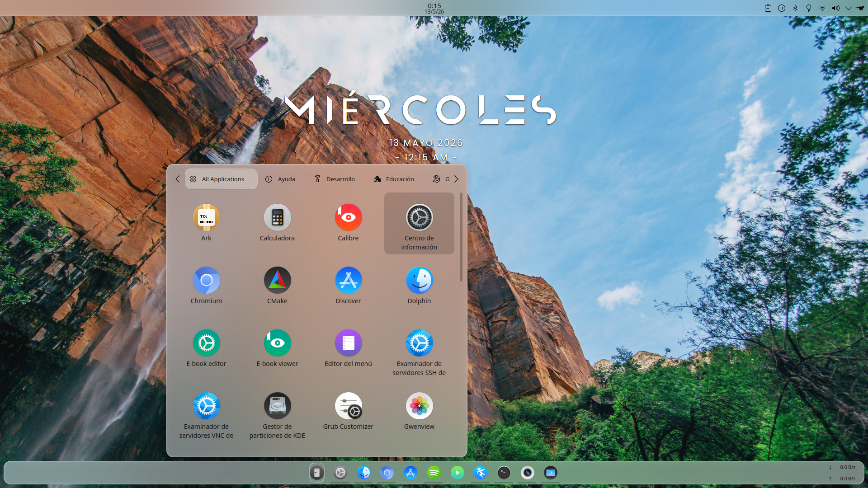868x488 pixels.
Task: Open clipboard history in system tray
Action: pos(768,8)
